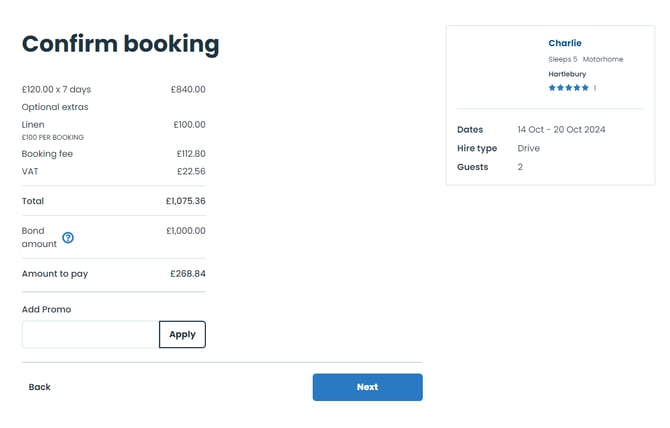Click the Bond amount help icon
Viewport: 670px width, 428px height.
68,238
